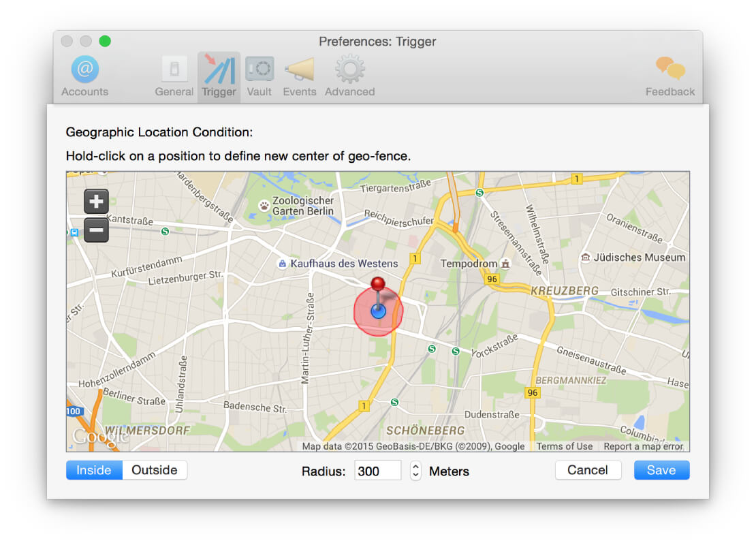Click the Hohenzollerndamm street label

pyautogui.click(x=117, y=370)
